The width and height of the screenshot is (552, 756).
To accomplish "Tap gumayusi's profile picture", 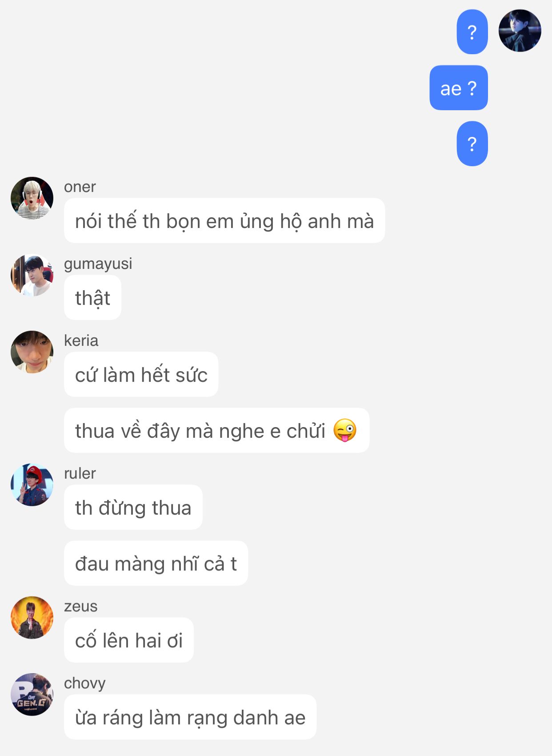I will [x=32, y=275].
